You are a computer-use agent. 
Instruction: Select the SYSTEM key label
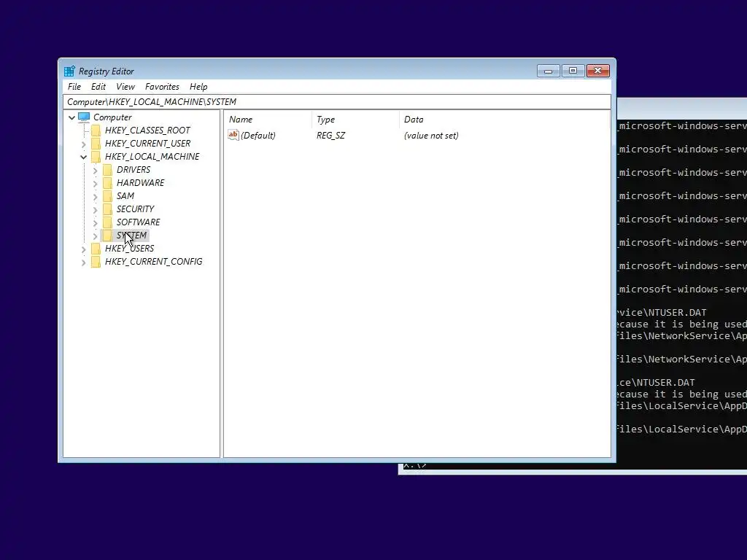[132, 236]
